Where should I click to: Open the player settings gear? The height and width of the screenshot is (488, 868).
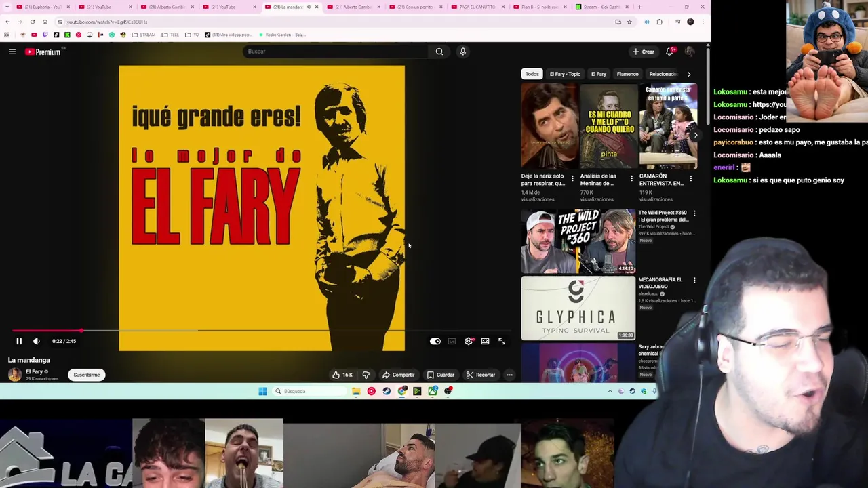point(469,341)
